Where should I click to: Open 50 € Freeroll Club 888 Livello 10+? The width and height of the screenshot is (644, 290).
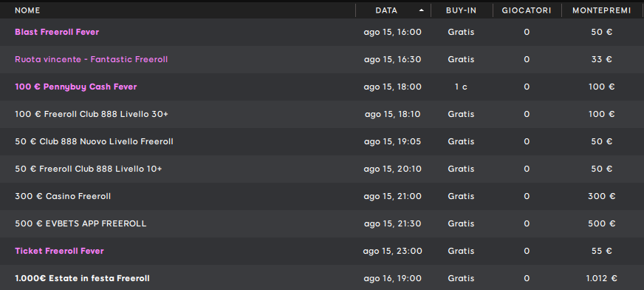coord(89,169)
